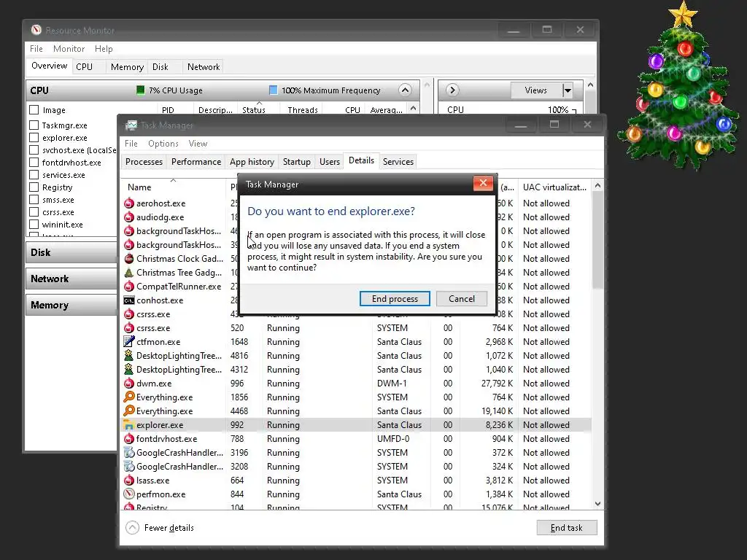Check the Registry checkbox in Resource Monitor
Viewport: 747px width, 560px height.
point(34,187)
